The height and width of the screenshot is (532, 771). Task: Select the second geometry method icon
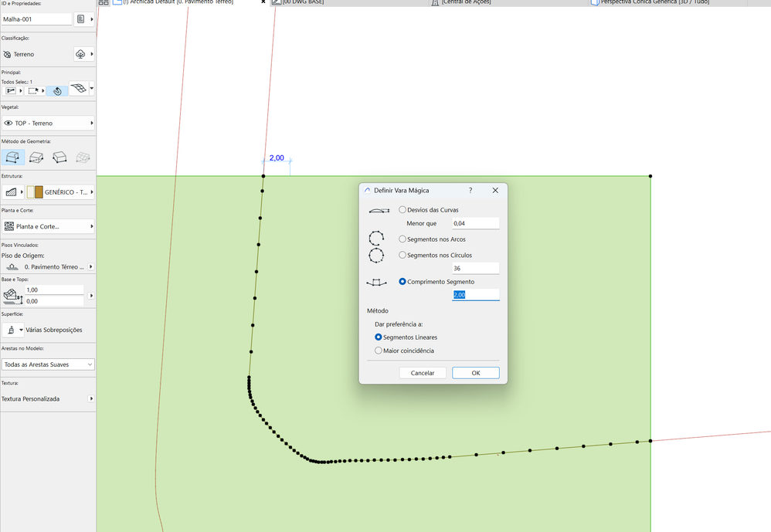(x=36, y=158)
